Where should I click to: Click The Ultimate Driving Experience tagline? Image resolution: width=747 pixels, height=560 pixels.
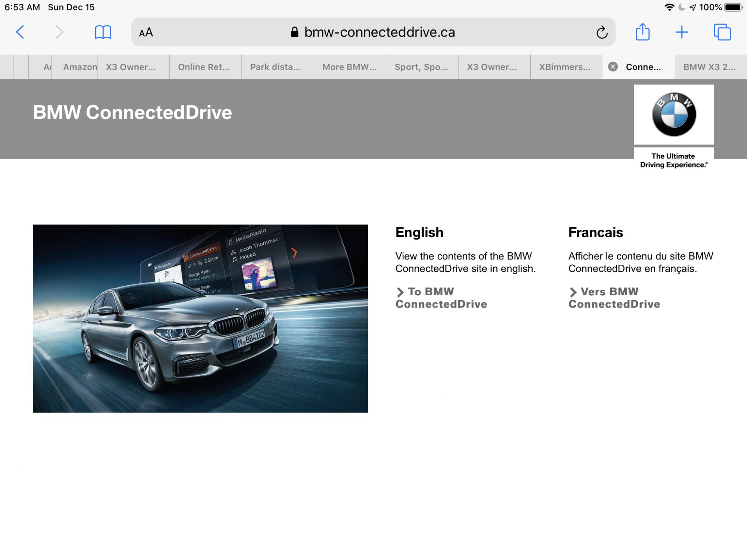point(673,161)
